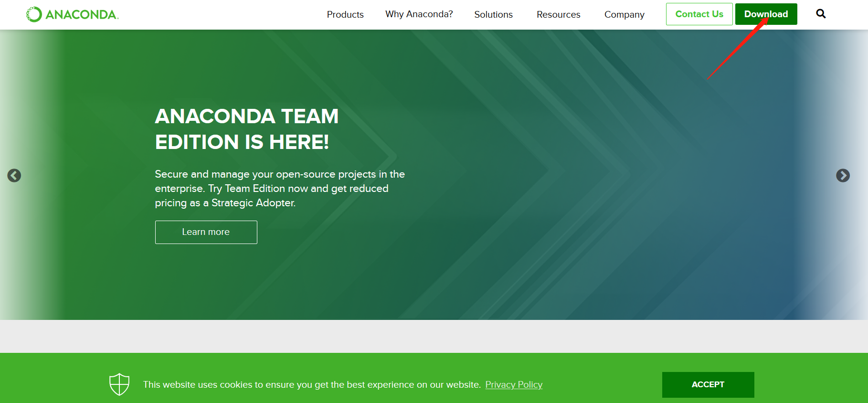
Task: Click the green Download button
Action: (766, 14)
